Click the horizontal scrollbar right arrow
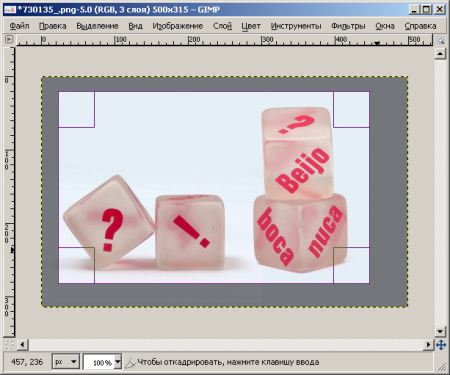The image size is (450, 375). coord(429,344)
